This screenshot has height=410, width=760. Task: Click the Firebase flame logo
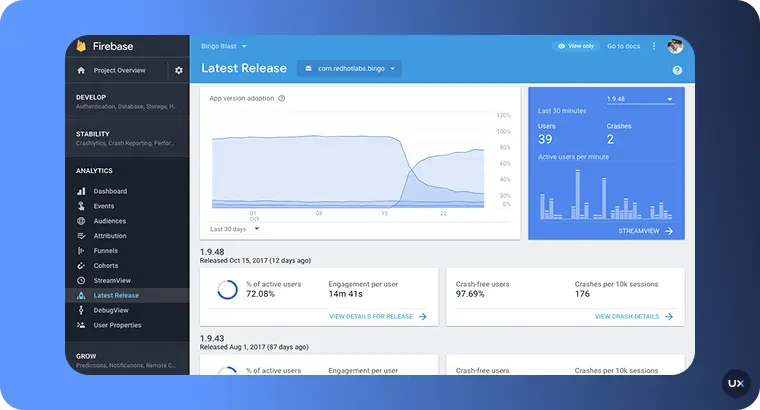[x=81, y=46]
